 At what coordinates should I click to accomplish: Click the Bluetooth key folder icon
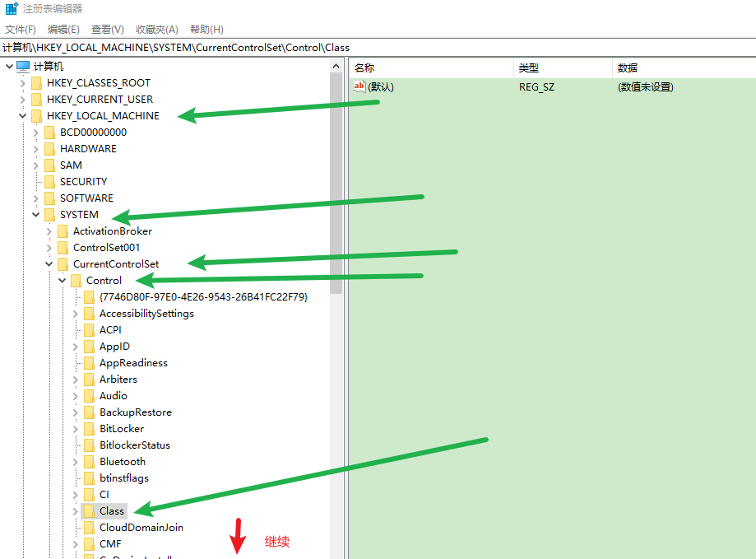click(x=90, y=461)
